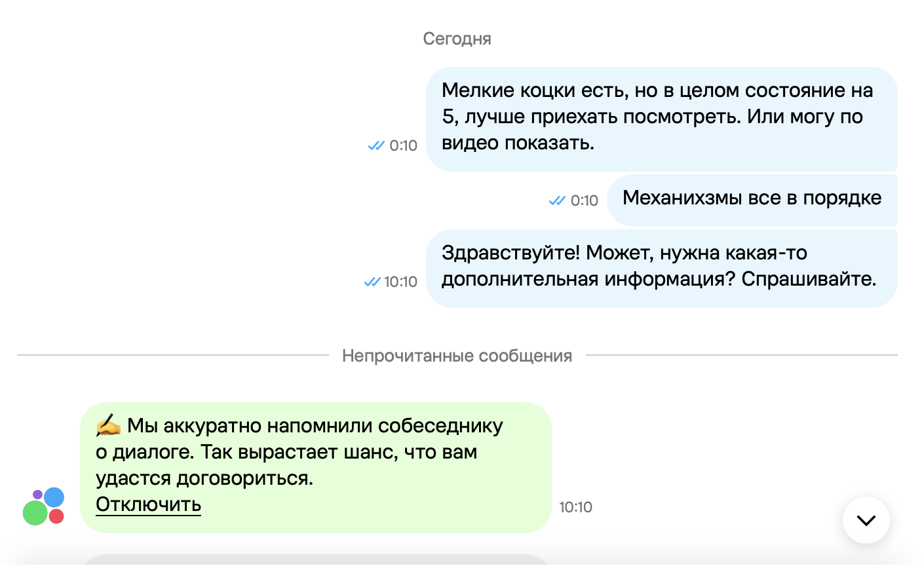
Task: Click the text 'Или могу по видео показать'
Action: click(652, 130)
